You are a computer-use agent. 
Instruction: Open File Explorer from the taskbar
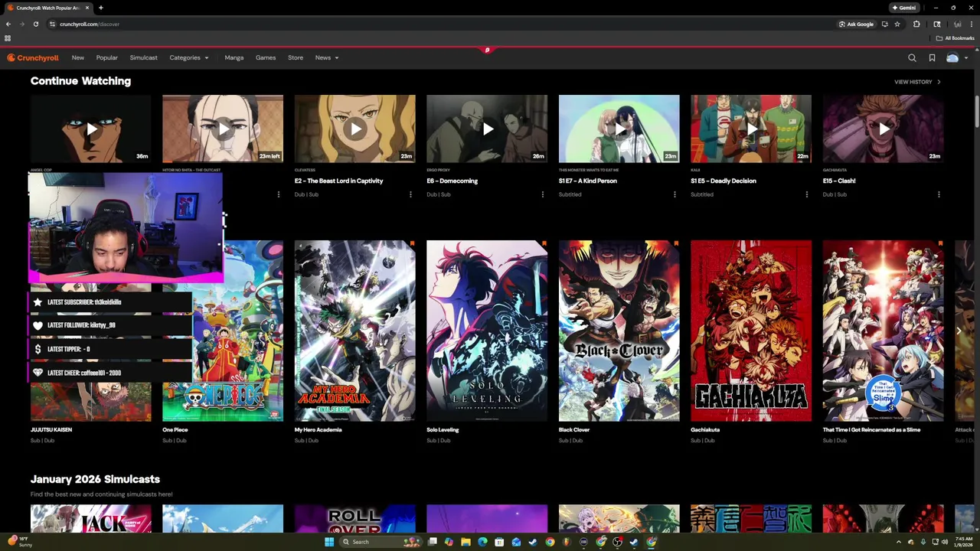click(465, 542)
